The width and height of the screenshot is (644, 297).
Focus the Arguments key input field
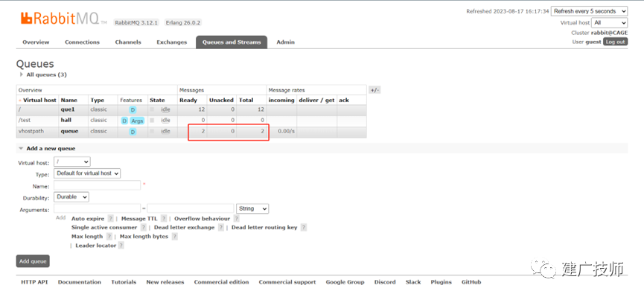point(97,208)
